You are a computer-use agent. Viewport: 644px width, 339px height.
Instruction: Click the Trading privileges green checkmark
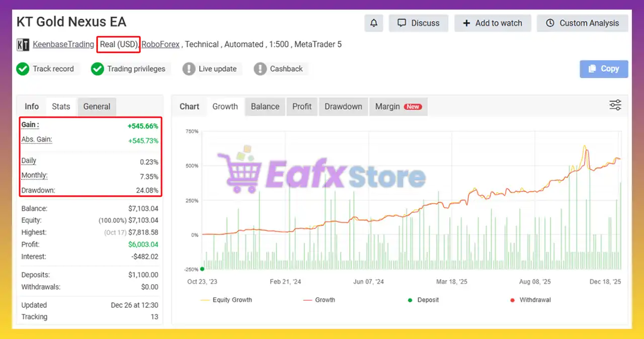(97, 69)
